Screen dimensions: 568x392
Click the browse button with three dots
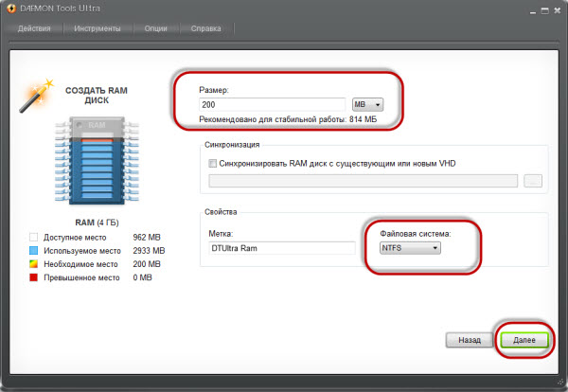533,180
